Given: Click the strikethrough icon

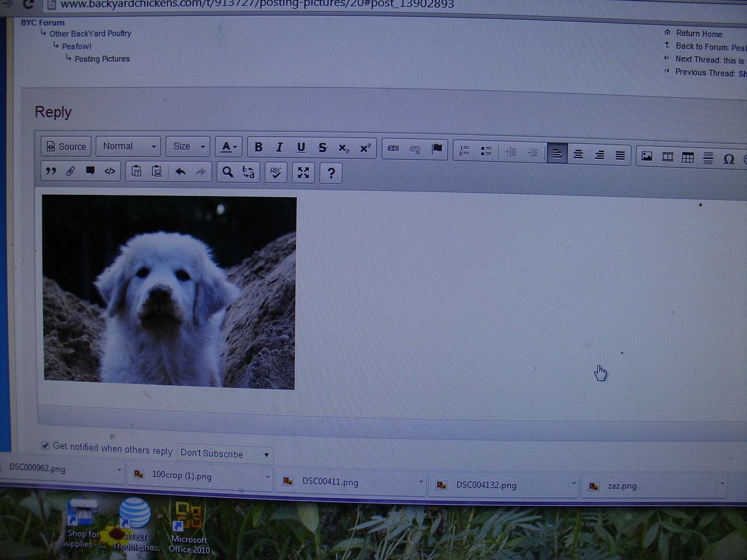Looking at the screenshot, I should click(322, 148).
